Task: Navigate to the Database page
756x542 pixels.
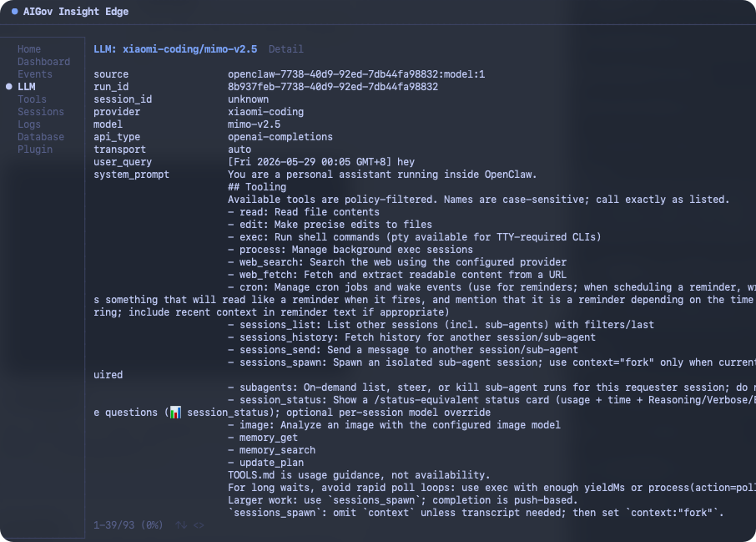Action: coord(41,137)
